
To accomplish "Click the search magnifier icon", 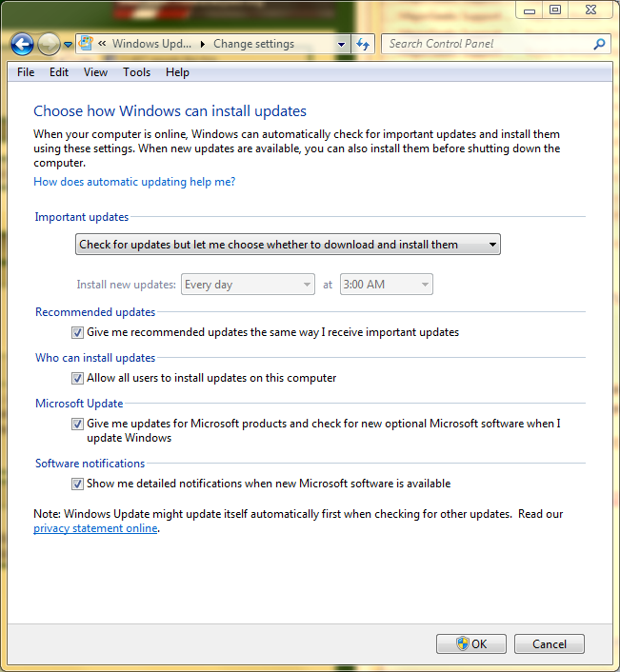I will pos(599,44).
